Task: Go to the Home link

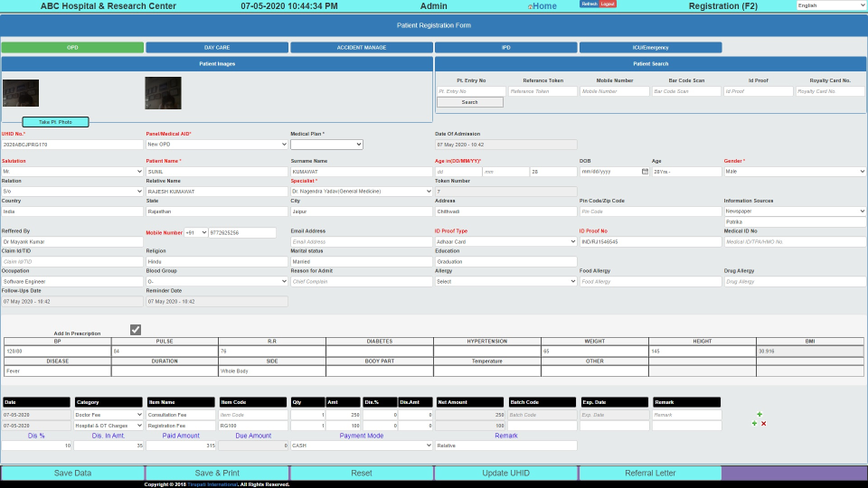Action: pos(544,6)
